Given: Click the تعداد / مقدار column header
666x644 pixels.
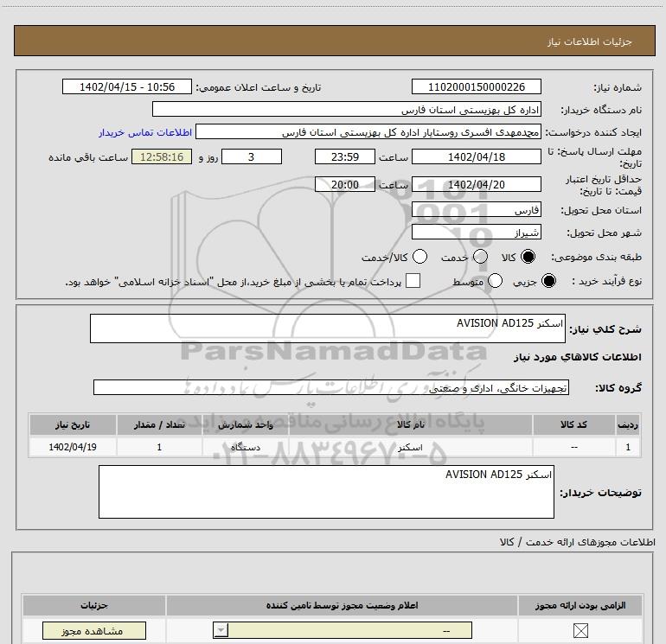Looking at the screenshot, I should coord(159,424).
